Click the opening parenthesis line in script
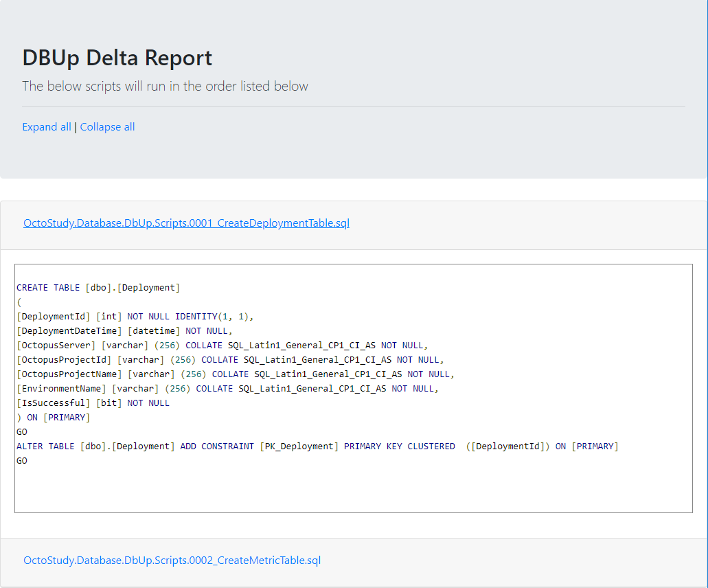 [19, 302]
